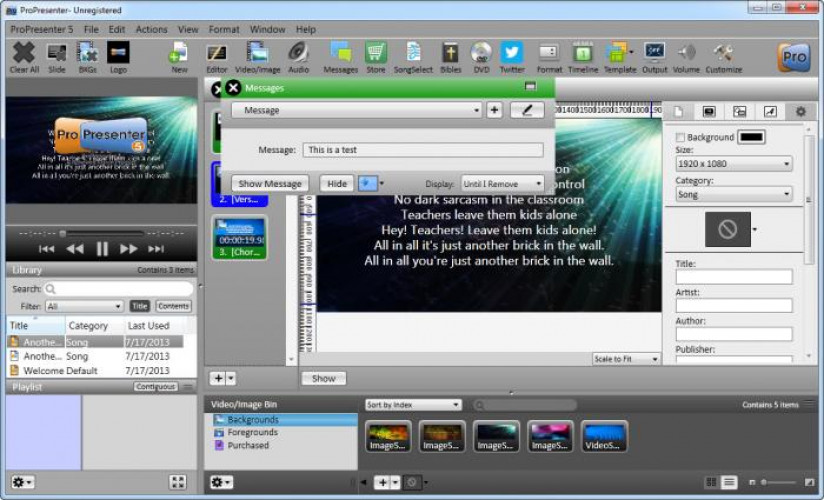Image resolution: width=824 pixels, height=500 pixels.
Task: Open the Customize toolbar icon
Action: pyautogui.click(x=724, y=57)
